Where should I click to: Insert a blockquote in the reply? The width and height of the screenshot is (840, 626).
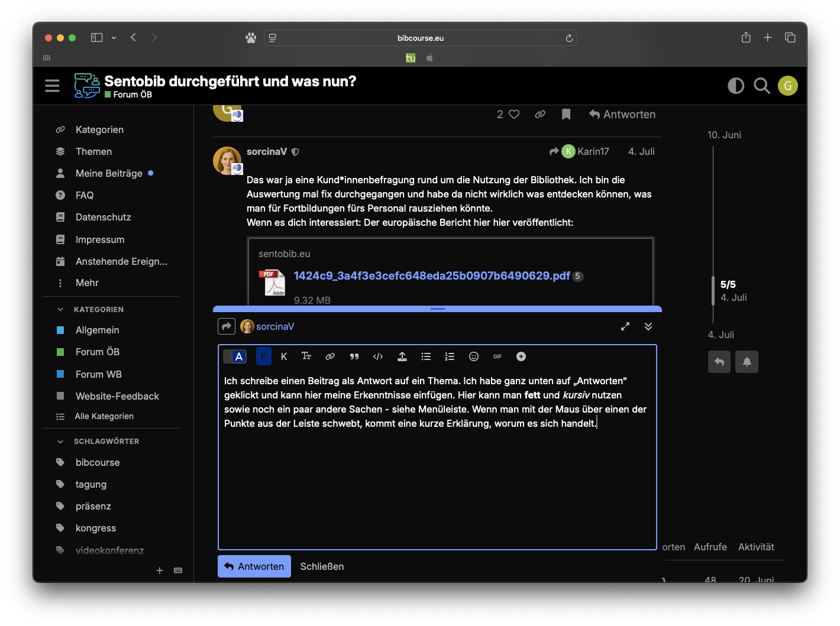354,356
